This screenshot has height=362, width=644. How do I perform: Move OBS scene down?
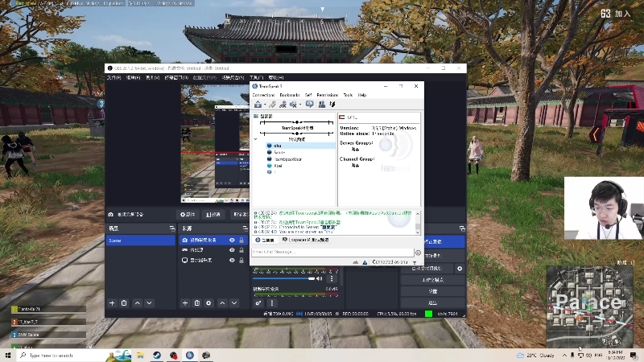149,303
